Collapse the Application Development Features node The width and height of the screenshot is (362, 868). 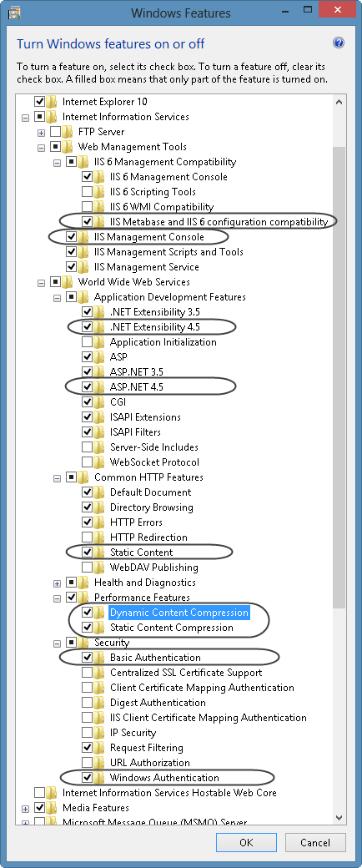coord(57,297)
